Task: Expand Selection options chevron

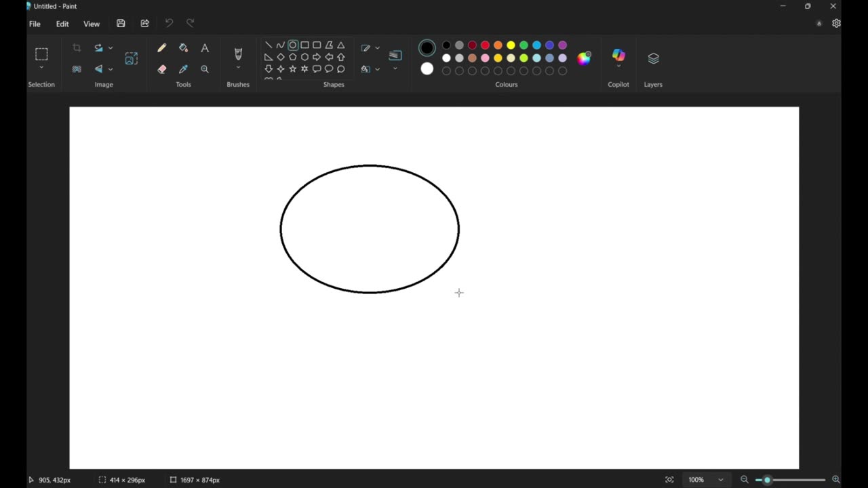Action: click(x=41, y=68)
